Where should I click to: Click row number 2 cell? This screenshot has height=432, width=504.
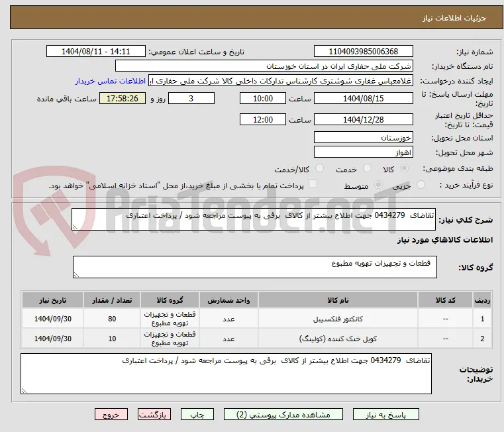click(482, 339)
